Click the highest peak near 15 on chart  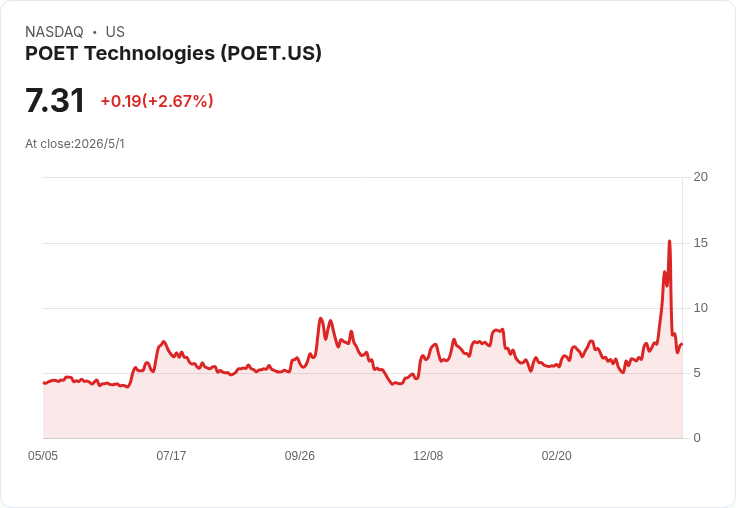(x=669, y=241)
